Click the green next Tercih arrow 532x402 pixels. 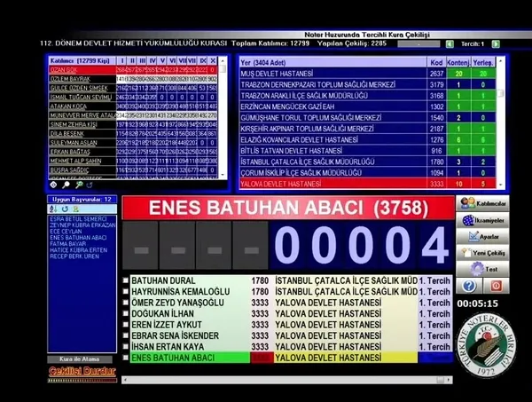click(496, 44)
